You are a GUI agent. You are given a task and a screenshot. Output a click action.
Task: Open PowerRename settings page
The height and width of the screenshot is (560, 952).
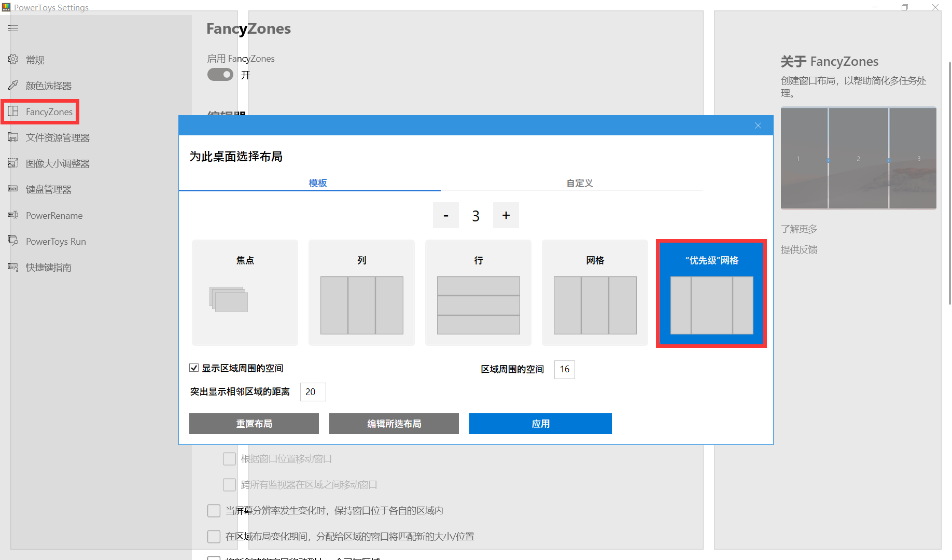(x=54, y=215)
